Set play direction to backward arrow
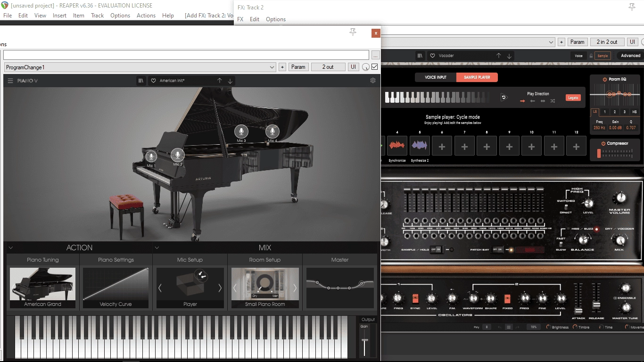Screen dimensions: 644x362 click(x=532, y=101)
